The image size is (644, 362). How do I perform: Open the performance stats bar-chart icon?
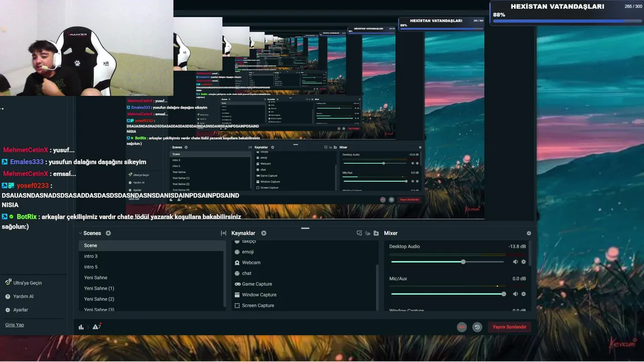tap(81, 327)
